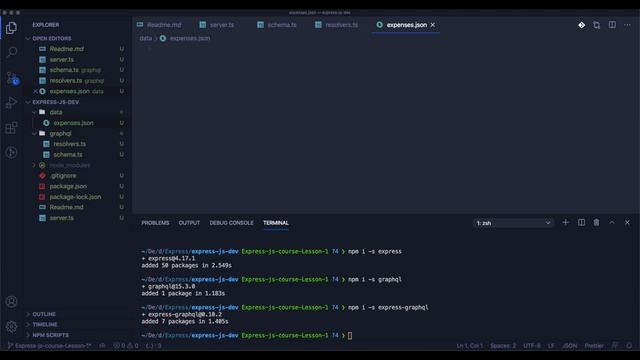Open errors and warnings count in status bar

click(126, 345)
